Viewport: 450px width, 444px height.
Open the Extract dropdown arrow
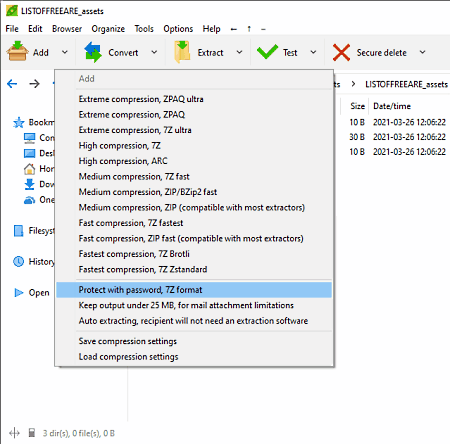[239, 52]
